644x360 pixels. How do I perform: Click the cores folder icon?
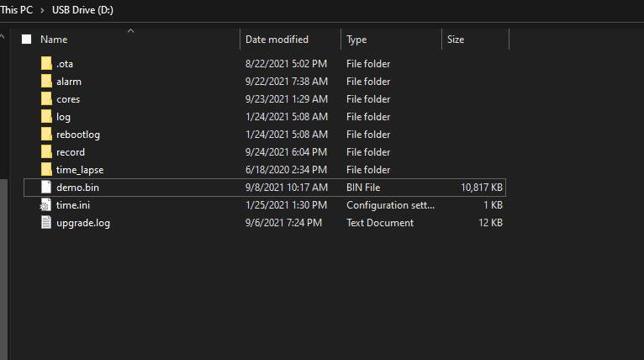pyautogui.click(x=46, y=99)
